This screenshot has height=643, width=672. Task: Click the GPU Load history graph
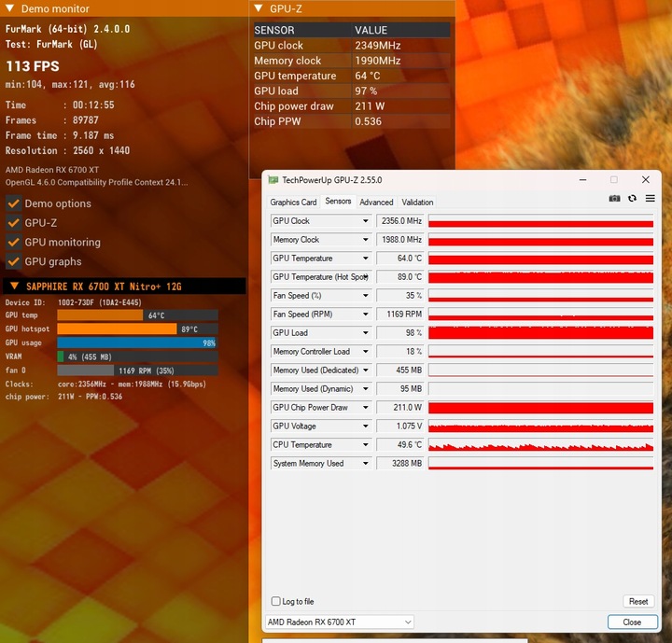pyautogui.click(x=540, y=332)
